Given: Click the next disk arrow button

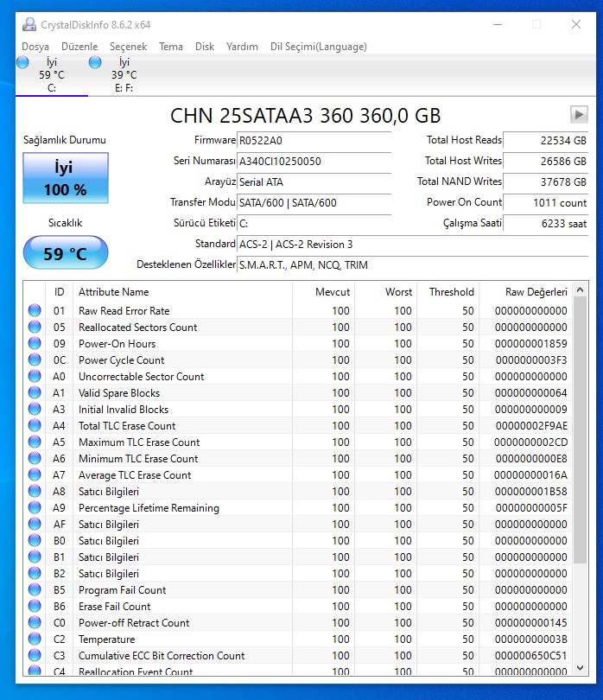Looking at the screenshot, I should point(578,115).
